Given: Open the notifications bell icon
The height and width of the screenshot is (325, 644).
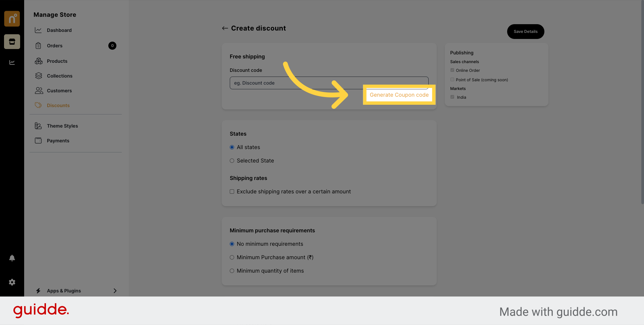Looking at the screenshot, I should 12,258.
